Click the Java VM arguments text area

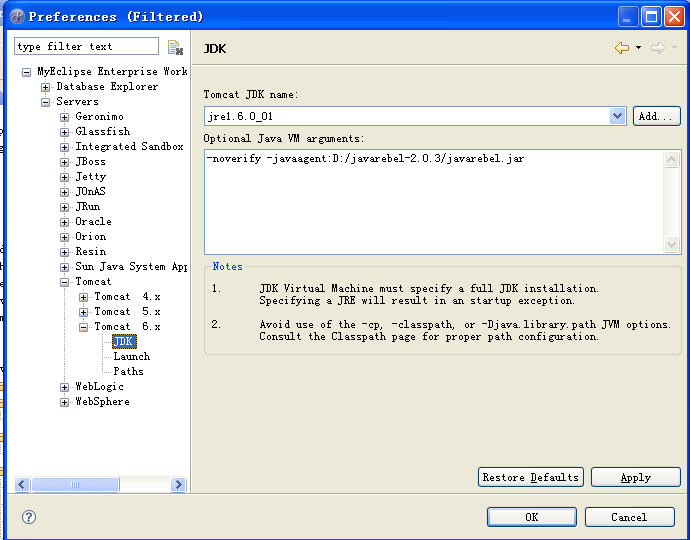coord(434,202)
